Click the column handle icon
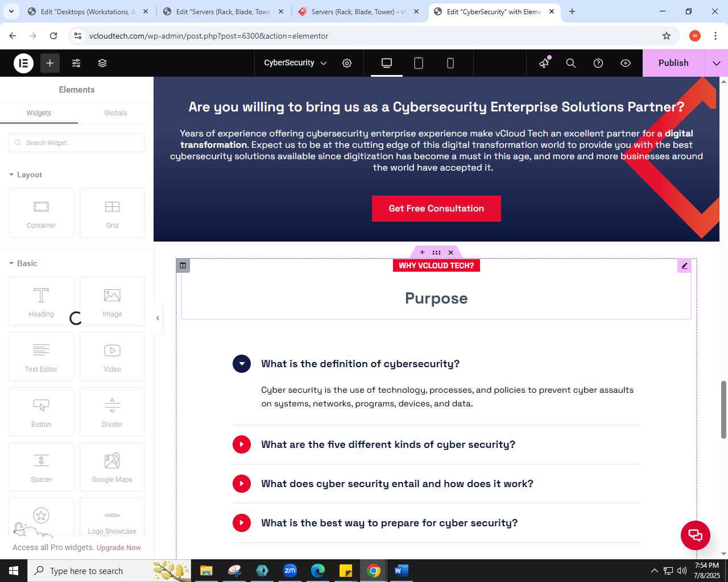The width and height of the screenshot is (728, 582). [183, 265]
